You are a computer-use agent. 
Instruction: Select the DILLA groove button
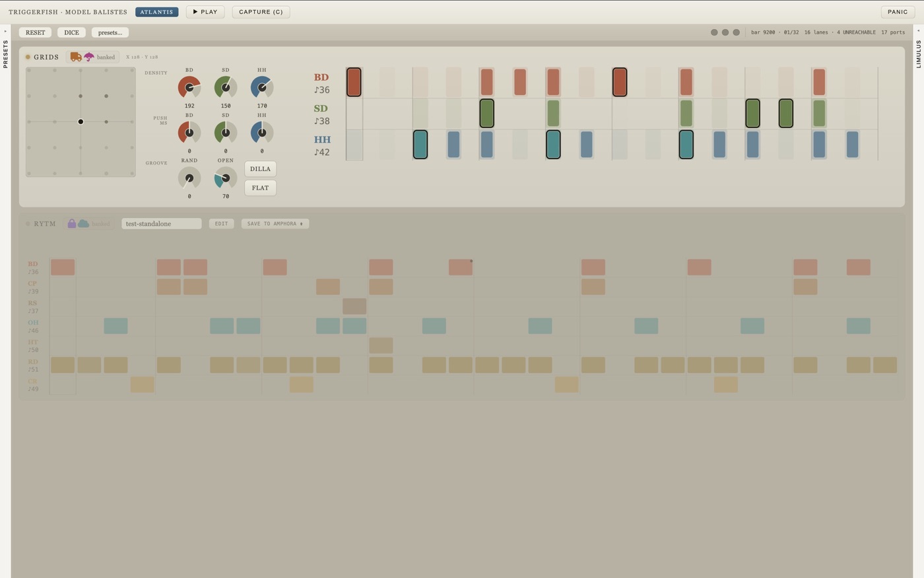coord(260,169)
